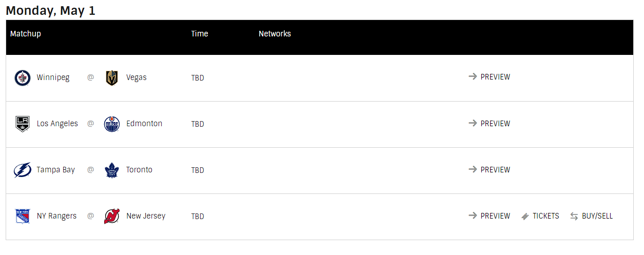Click the Edmonton Oilers logo

click(x=112, y=124)
